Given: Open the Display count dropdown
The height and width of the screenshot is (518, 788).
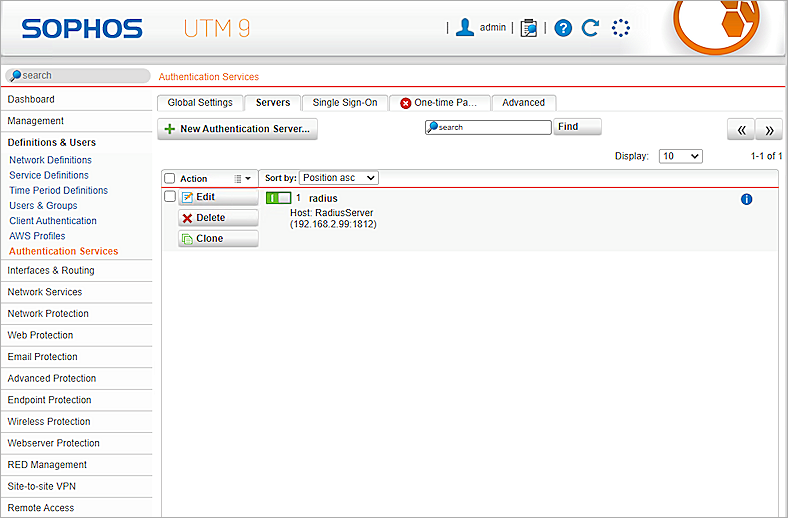Looking at the screenshot, I should (x=680, y=156).
